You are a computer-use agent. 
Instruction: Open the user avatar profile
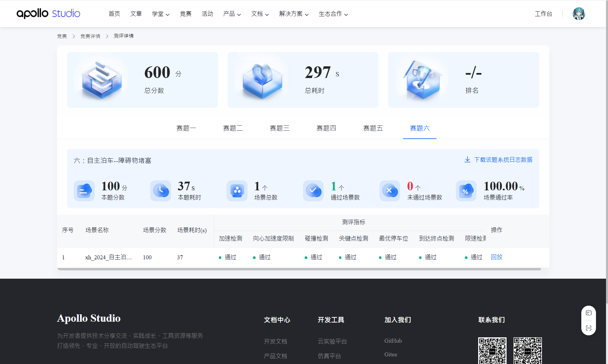pyautogui.click(x=579, y=14)
